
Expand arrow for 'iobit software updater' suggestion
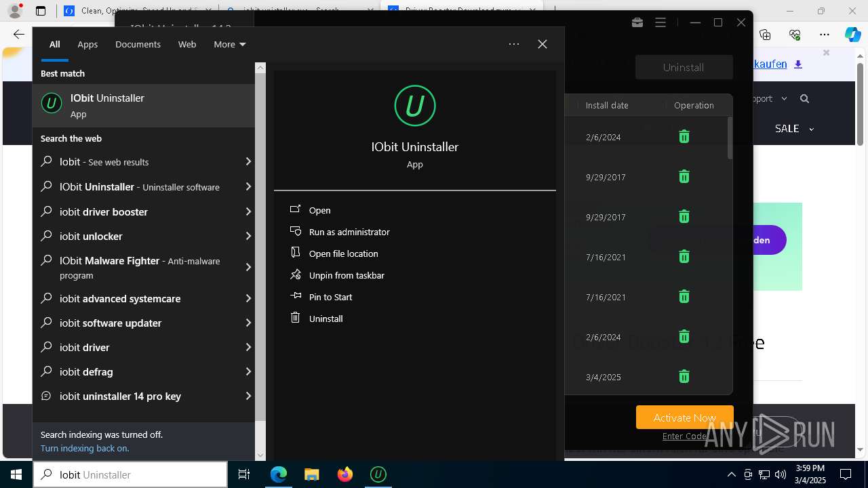[248, 323]
